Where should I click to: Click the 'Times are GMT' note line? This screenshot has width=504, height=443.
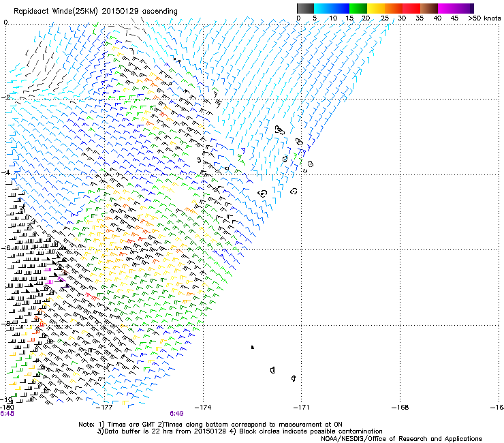point(210,425)
